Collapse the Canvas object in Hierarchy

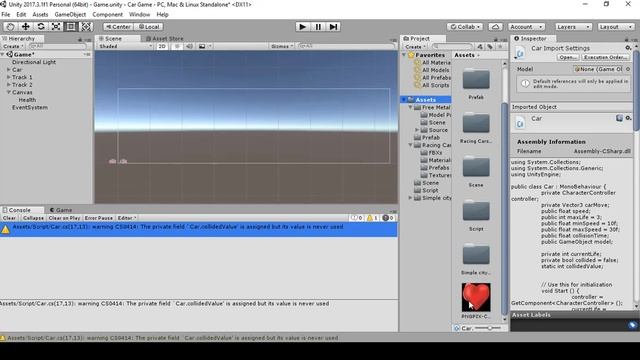coord(9,93)
